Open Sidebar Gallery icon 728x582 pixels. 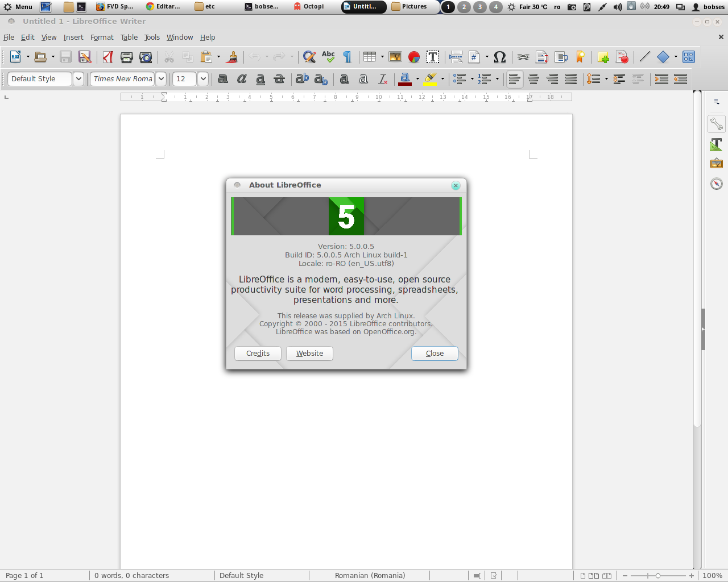tap(717, 164)
